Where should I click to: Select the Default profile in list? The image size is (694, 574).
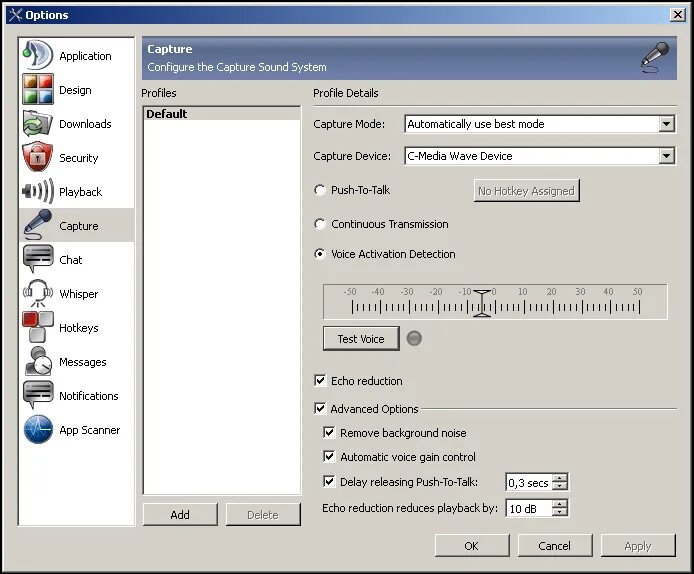click(222, 114)
